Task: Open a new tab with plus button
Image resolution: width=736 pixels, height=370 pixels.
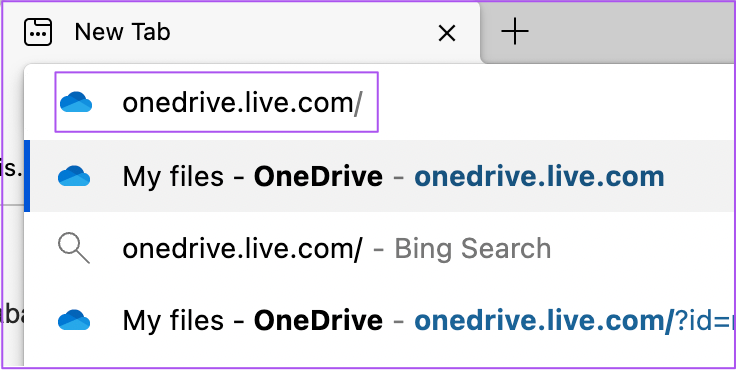Action: click(x=515, y=31)
